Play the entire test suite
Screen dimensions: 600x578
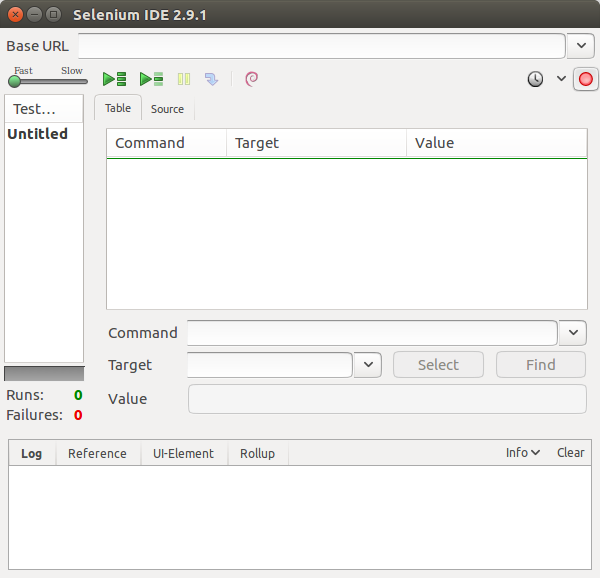coord(114,79)
